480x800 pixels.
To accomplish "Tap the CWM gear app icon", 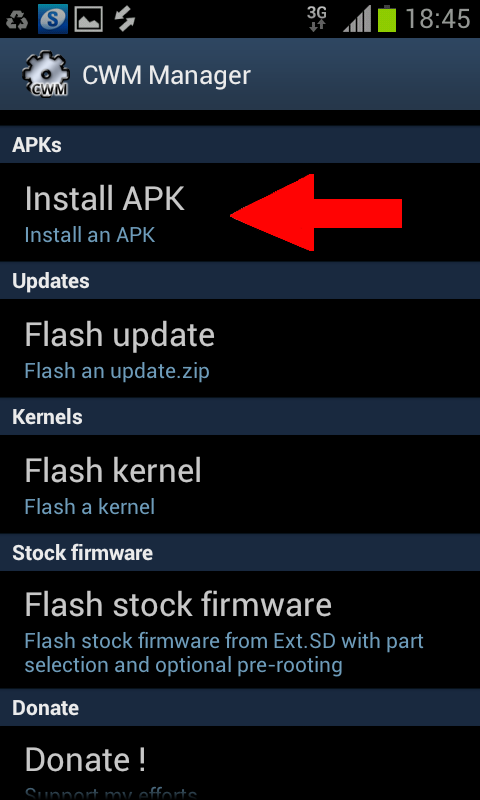I will click(x=45, y=75).
